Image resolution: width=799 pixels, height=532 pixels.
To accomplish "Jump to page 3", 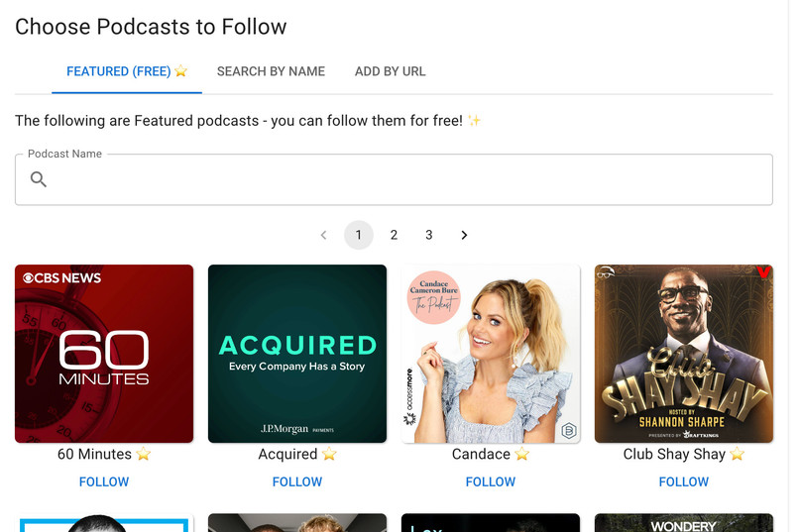I will pyautogui.click(x=429, y=235).
